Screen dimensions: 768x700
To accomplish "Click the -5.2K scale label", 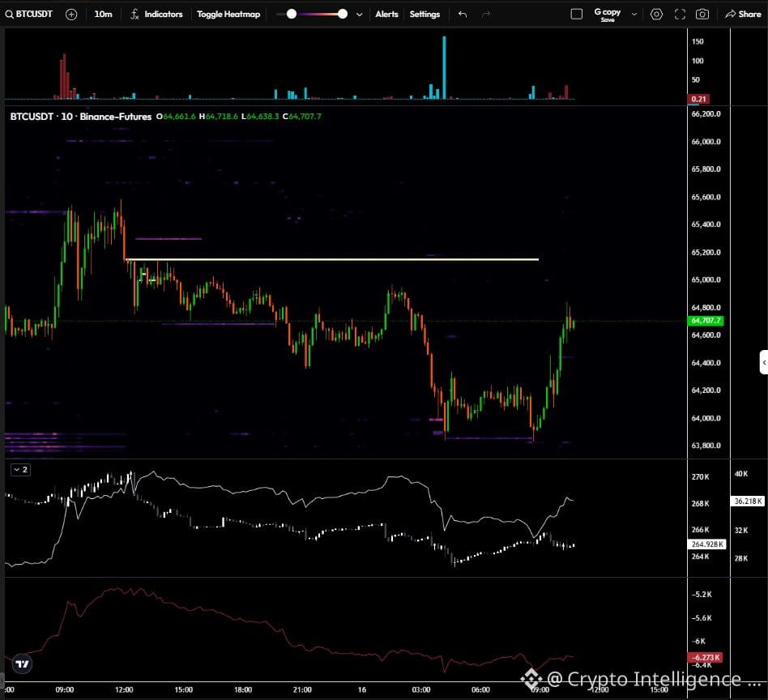I will tap(702, 594).
